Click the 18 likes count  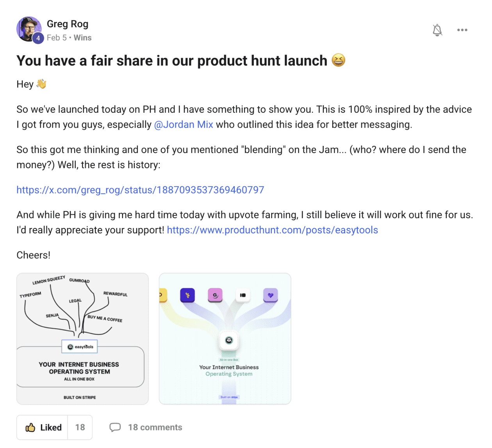[x=80, y=427]
